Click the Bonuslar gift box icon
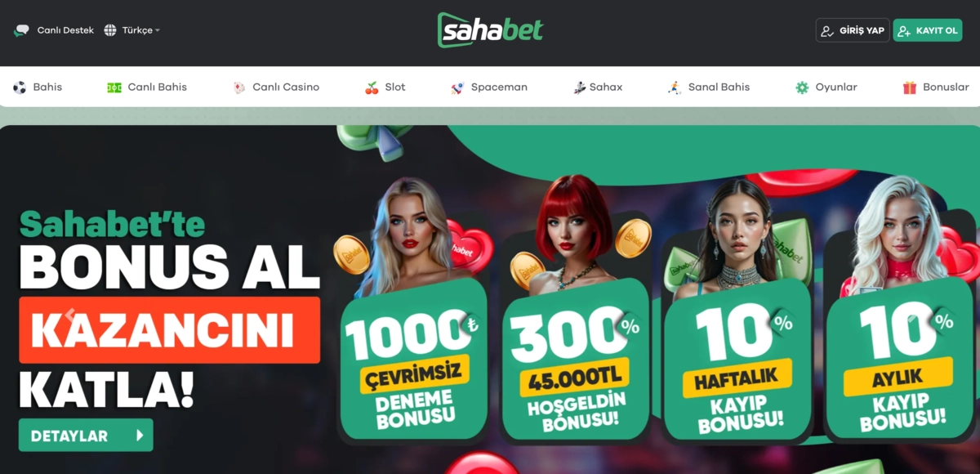The width and height of the screenshot is (980, 474). pos(910,87)
